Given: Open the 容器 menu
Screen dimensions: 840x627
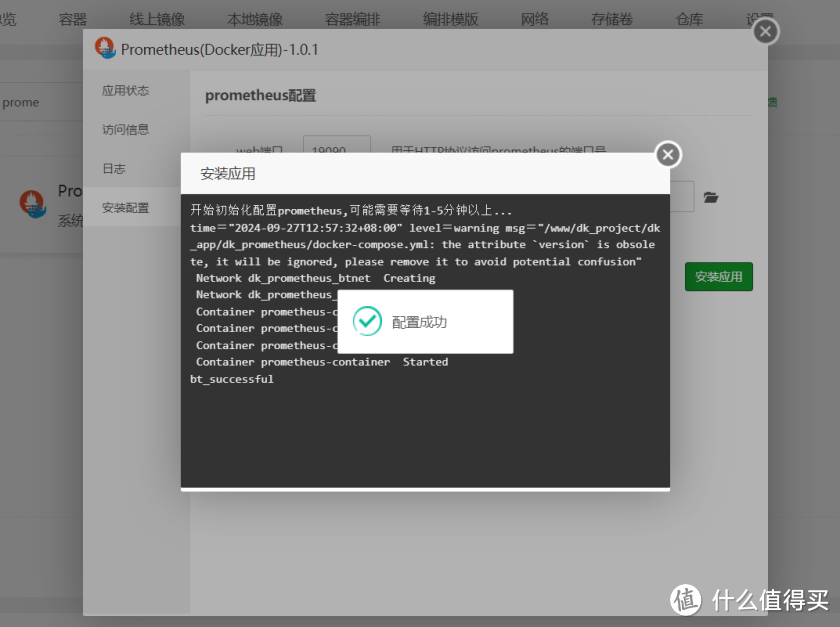Looking at the screenshot, I should coord(71,18).
